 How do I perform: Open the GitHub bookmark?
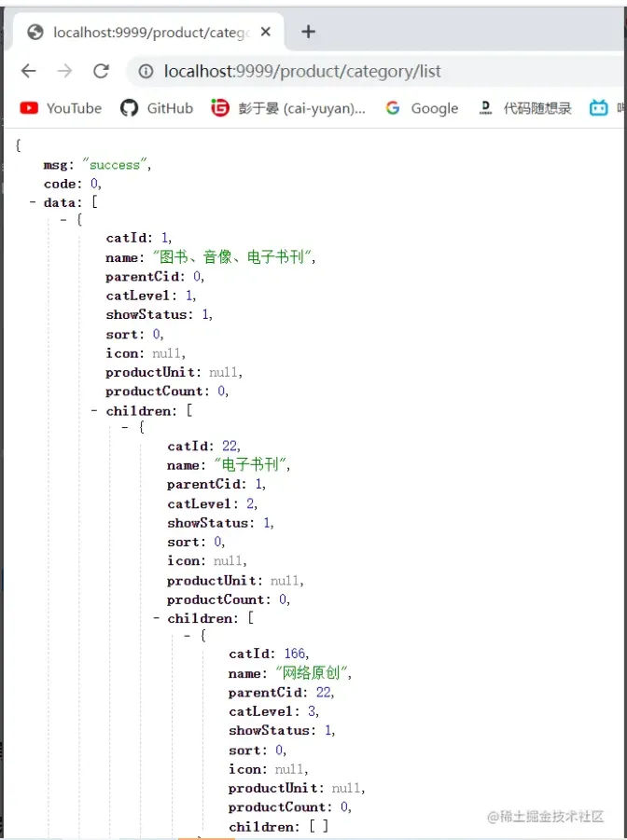(157, 108)
